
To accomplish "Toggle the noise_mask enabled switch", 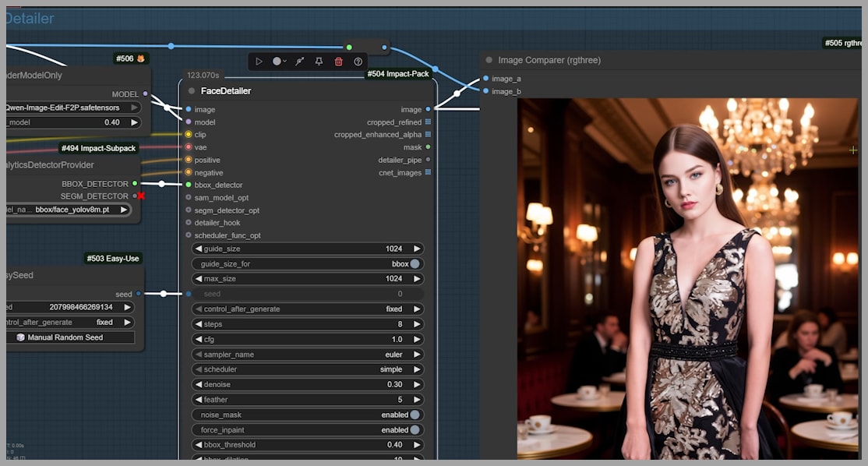I will coord(415,415).
